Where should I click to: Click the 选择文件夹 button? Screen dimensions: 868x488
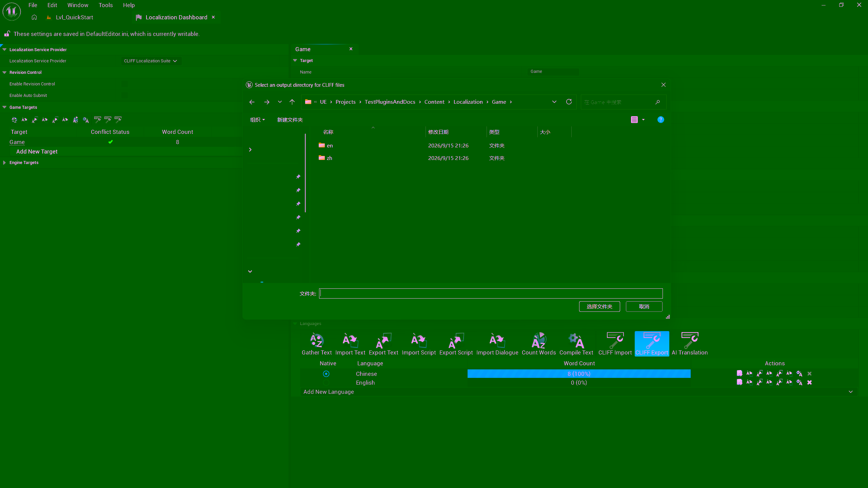tap(599, 306)
